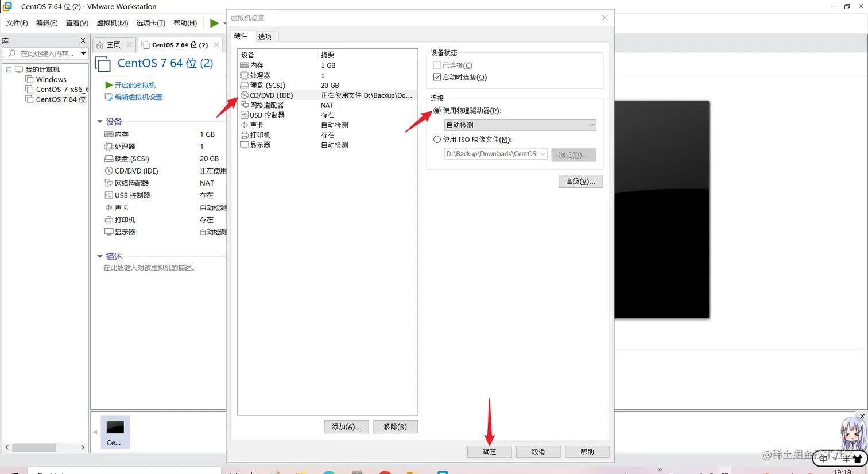Viewport: 868px width, 474px height.
Task: Open the 自动检测 physical drive dropdown
Action: (520, 125)
